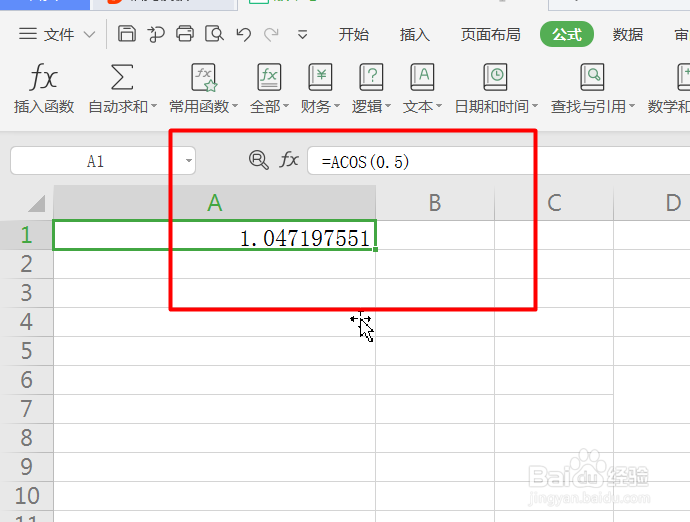Image resolution: width=690 pixels, height=522 pixels.
Task: Expand the 逻辑 dropdown label
Action: pyautogui.click(x=371, y=107)
